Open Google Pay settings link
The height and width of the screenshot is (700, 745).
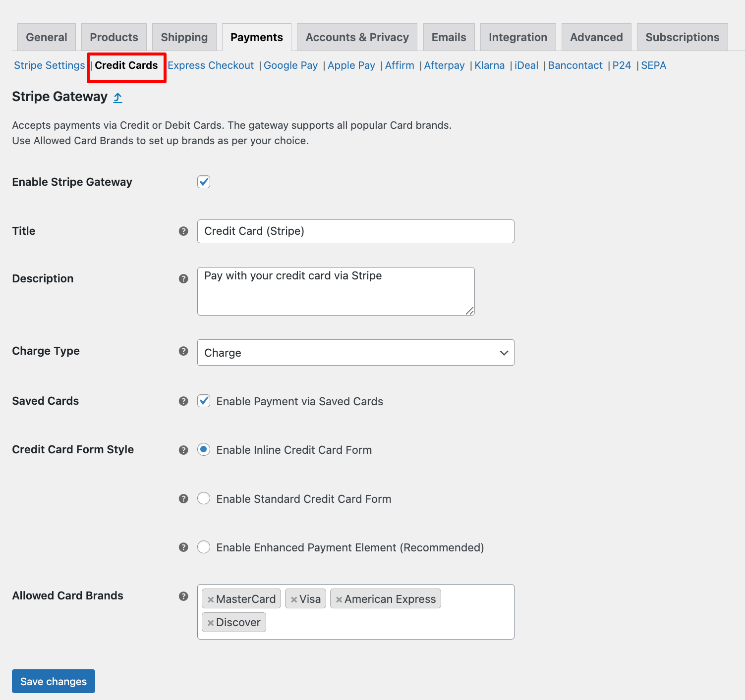click(290, 65)
